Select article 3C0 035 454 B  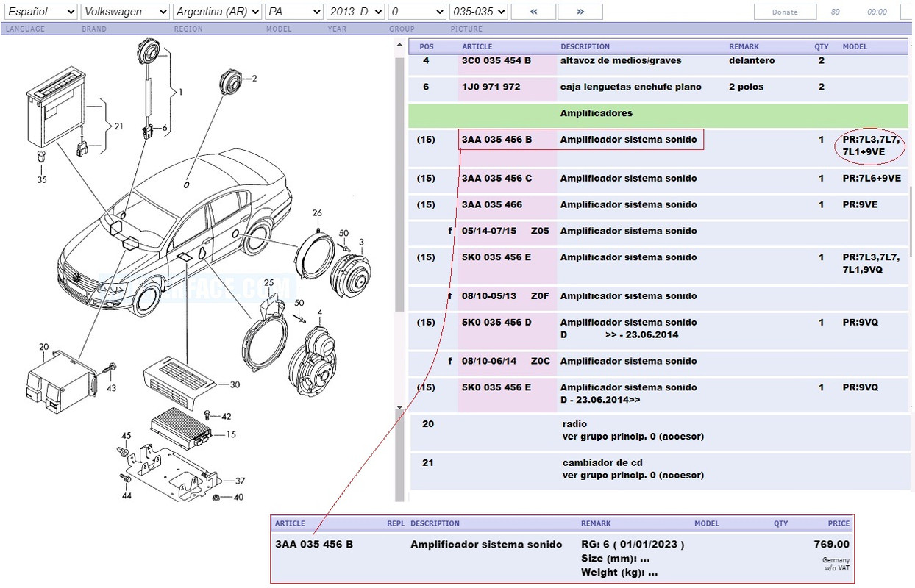click(496, 60)
